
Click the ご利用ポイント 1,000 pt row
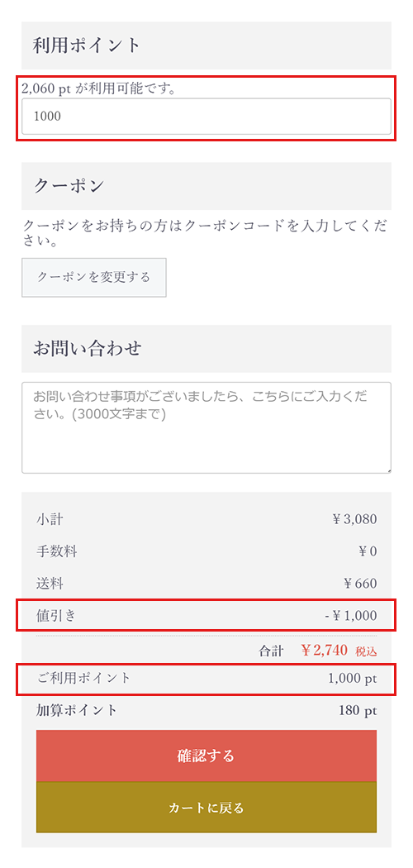point(206,678)
